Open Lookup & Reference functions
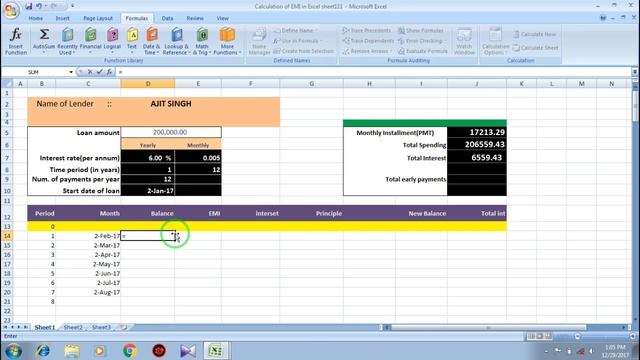The image size is (640, 360). tap(177, 41)
